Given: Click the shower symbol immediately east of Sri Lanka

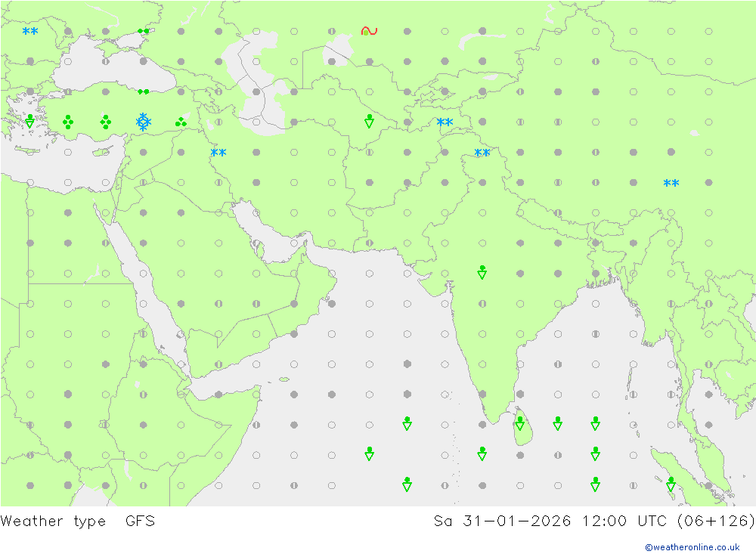Looking at the screenshot, I should point(558,424).
